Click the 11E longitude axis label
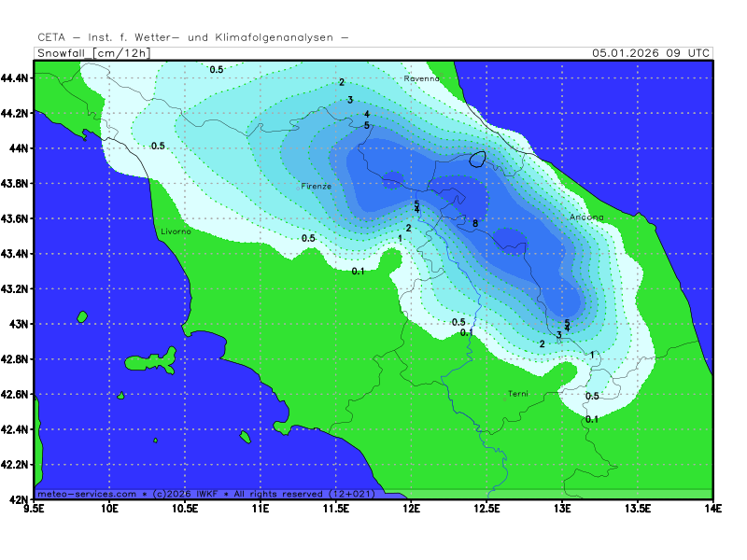The width and height of the screenshot is (747, 560). (x=261, y=509)
